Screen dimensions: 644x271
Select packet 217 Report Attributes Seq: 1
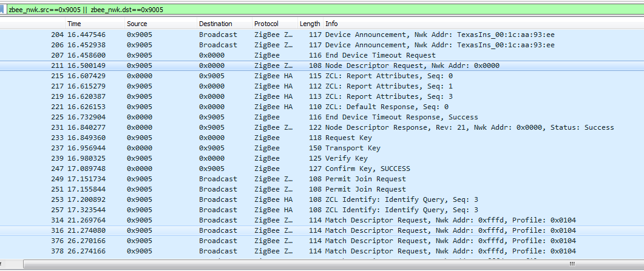pyautogui.click(x=322, y=86)
